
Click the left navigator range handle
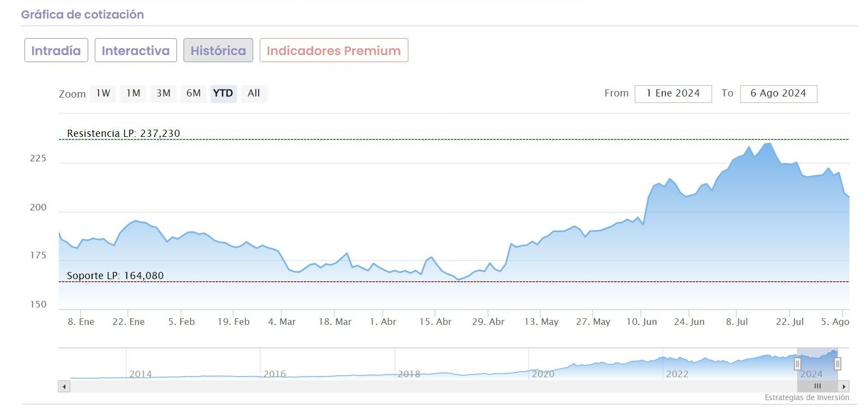797,364
